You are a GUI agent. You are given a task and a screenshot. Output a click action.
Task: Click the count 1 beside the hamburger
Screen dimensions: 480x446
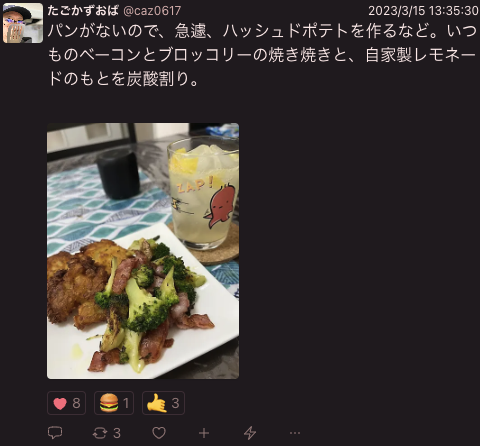pyautogui.click(x=126, y=403)
